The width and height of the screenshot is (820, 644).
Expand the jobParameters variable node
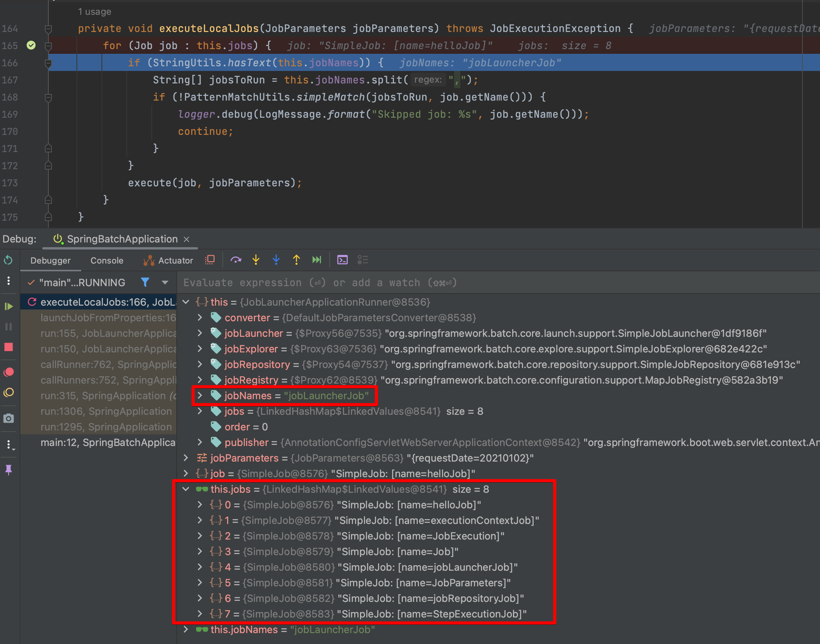point(186,458)
